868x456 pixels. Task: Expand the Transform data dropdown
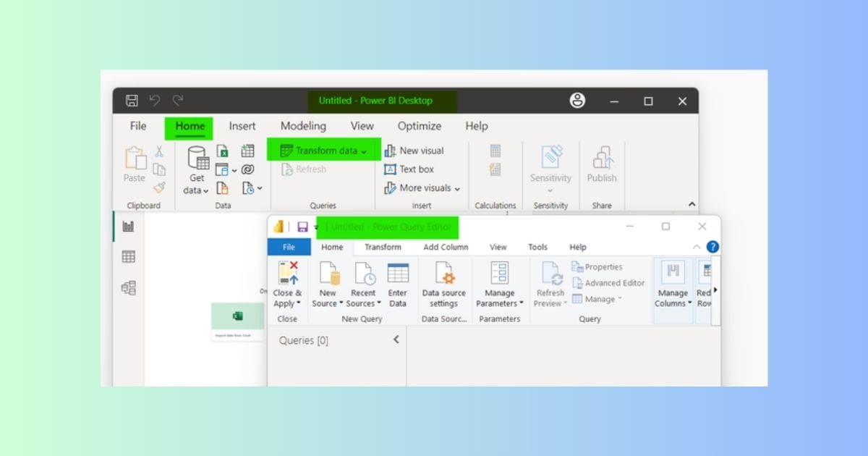point(364,151)
